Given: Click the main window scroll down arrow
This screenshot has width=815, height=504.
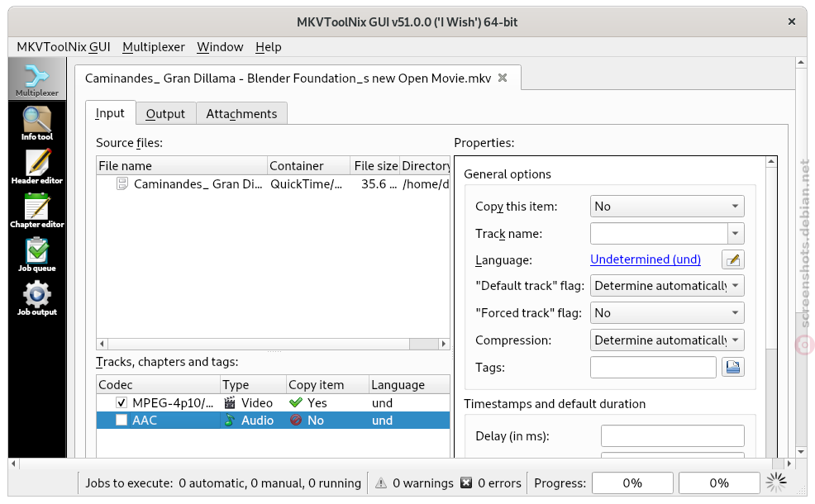Looking at the screenshot, I should [800, 452].
